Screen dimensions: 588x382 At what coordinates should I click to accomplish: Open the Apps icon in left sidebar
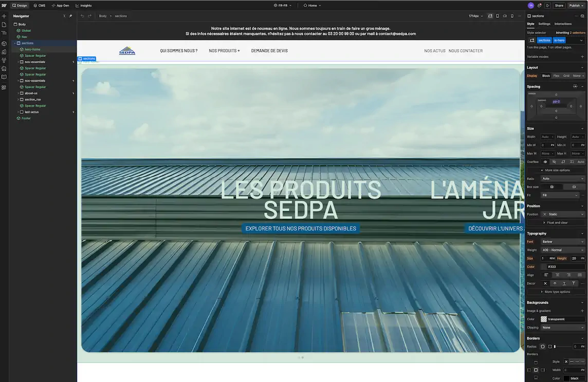tap(4, 88)
